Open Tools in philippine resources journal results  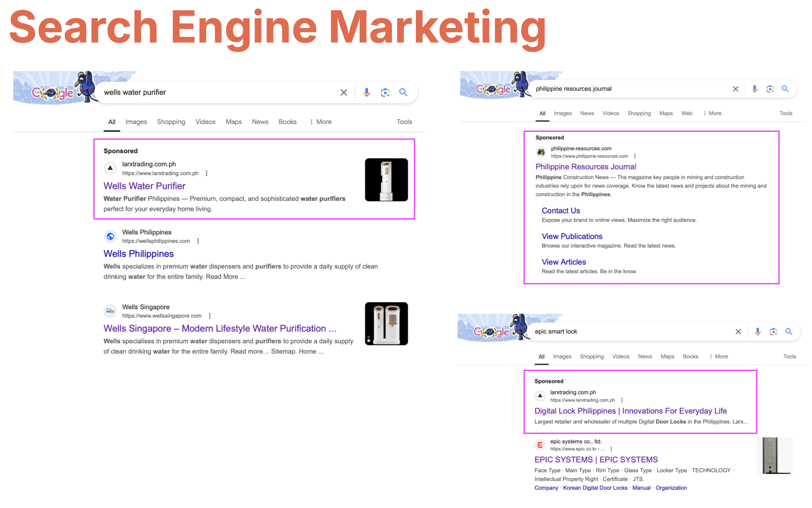pyautogui.click(x=786, y=113)
